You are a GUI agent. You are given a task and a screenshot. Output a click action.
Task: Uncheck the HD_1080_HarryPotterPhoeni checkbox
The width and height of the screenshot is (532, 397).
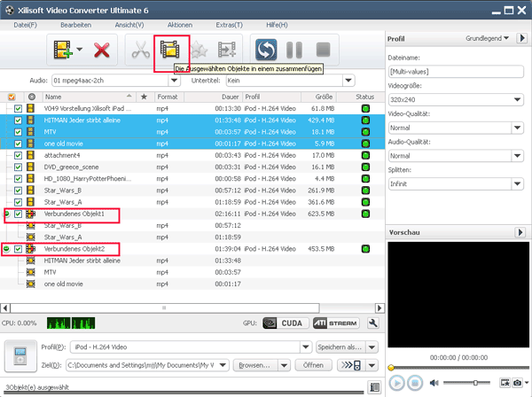[x=18, y=179]
